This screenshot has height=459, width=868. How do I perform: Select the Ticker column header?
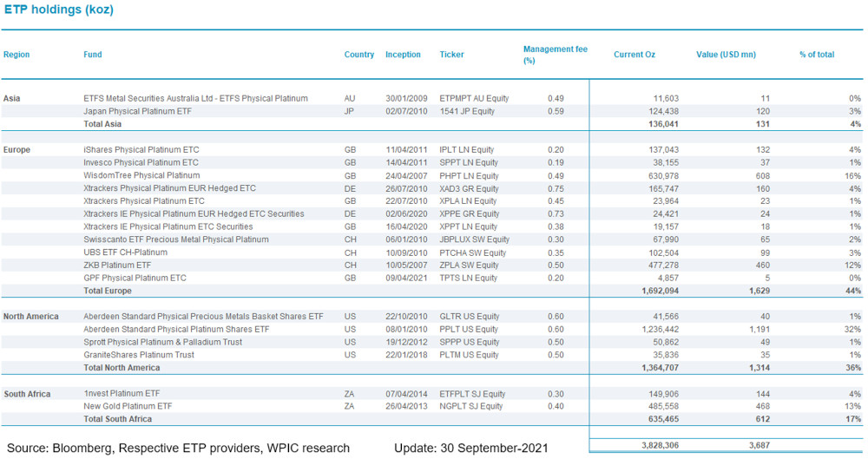pos(451,55)
